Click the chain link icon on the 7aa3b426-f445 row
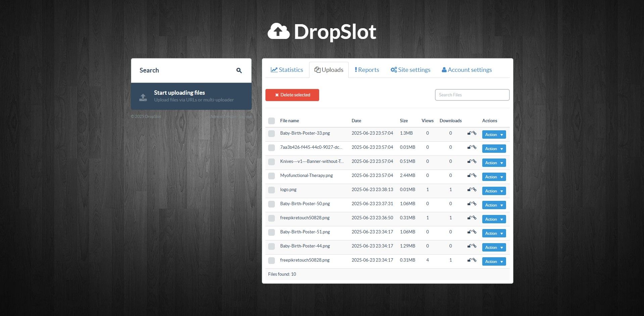Image resolution: width=644 pixels, height=316 pixels. click(x=474, y=147)
